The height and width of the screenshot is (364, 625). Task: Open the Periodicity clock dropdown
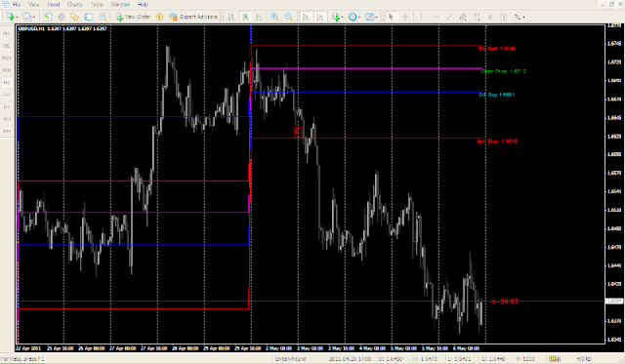pyautogui.click(x=354, y=17)
